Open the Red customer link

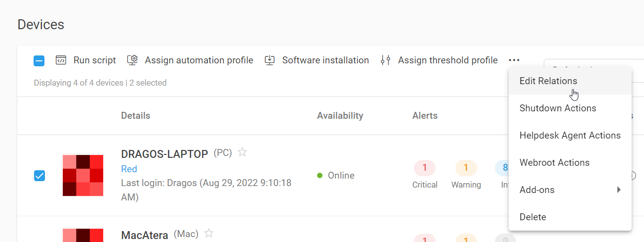click(x=129, y=169)
